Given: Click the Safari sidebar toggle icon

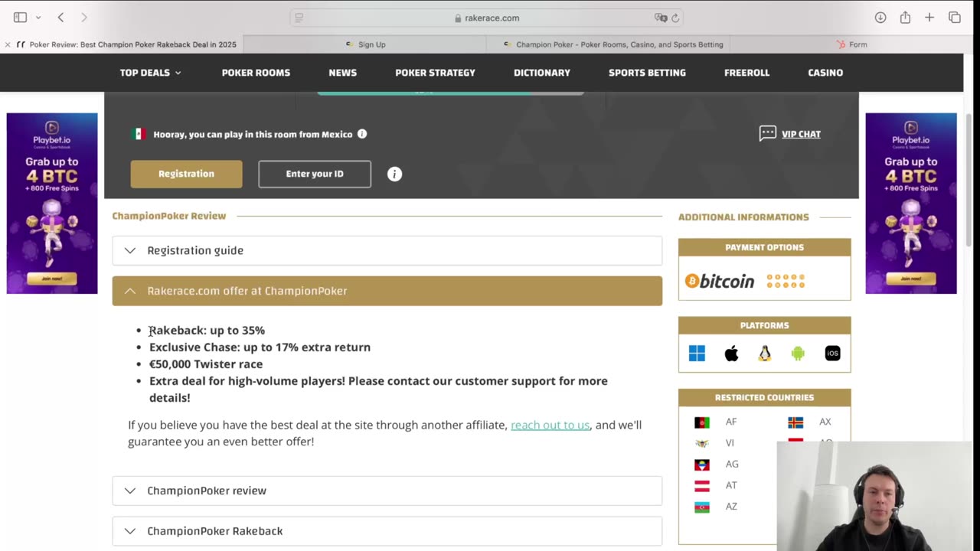Looking at the screenshot, I should pos(21,18).
